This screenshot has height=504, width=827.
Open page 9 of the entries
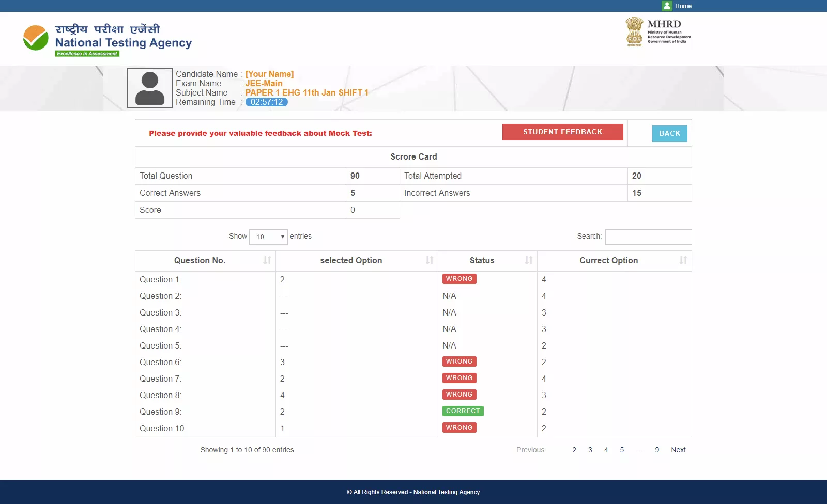pos(656,450)
